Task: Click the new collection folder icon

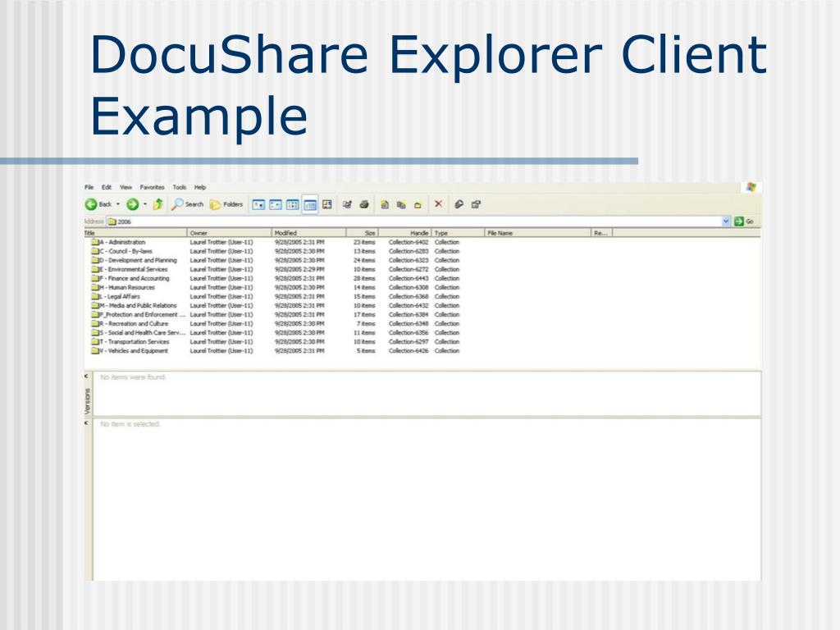Action: pos(418,204)
